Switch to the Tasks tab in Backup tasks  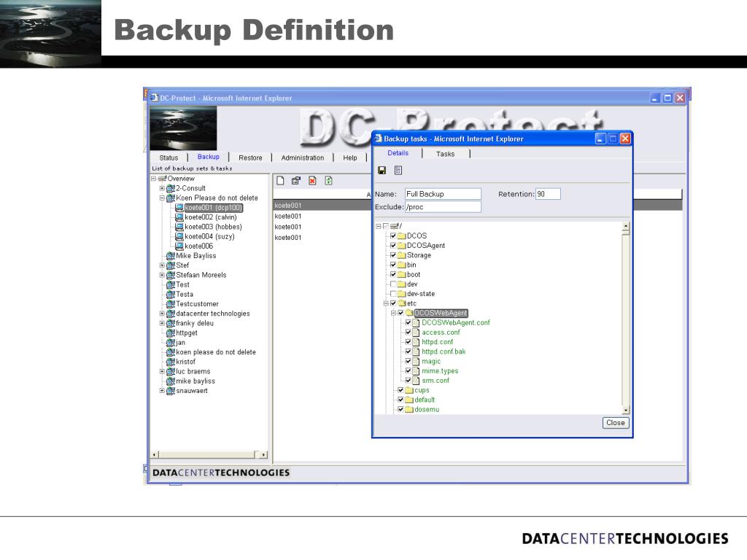(x=446, y=154)
